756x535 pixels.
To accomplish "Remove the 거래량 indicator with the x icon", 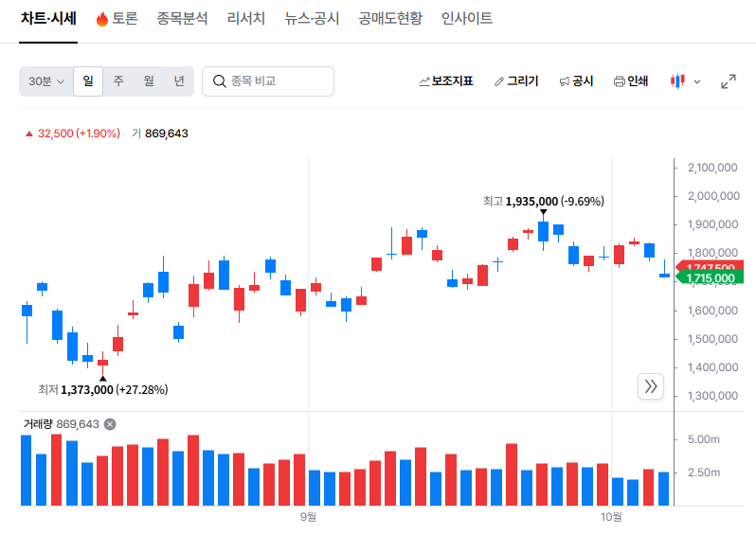I will click(x=110, y=424).
